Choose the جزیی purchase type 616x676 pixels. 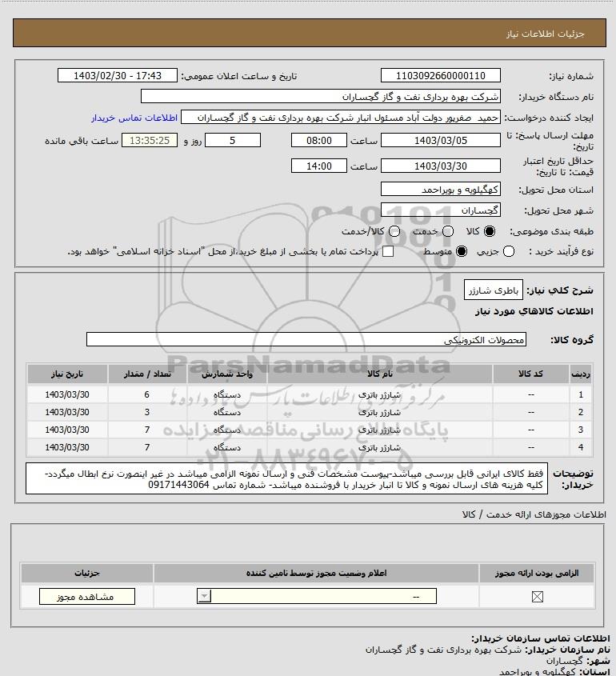(509, 251)
